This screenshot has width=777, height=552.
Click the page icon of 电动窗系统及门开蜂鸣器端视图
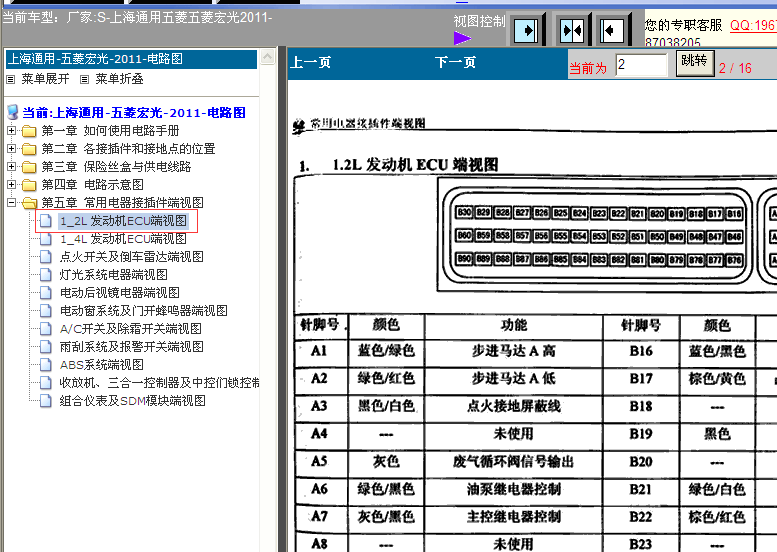click(46, 311)
